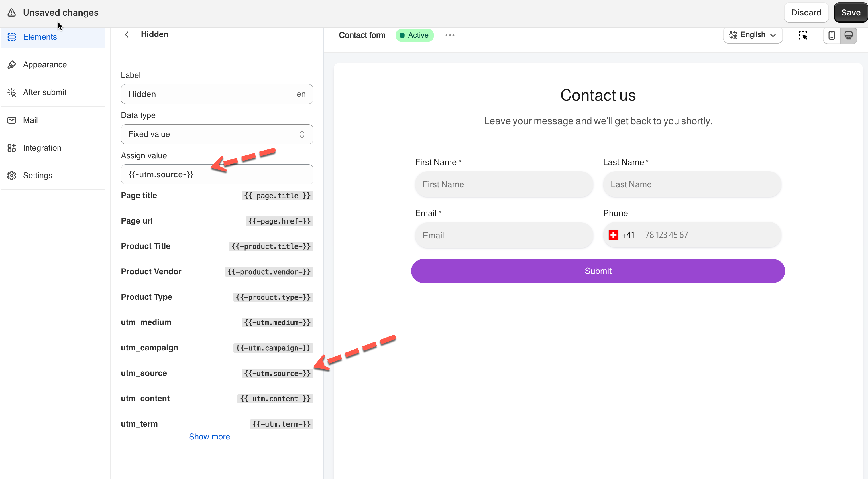Open the Settings section
Image resolution: width=868 pixels, height=479 pixels.
[37, 175]
